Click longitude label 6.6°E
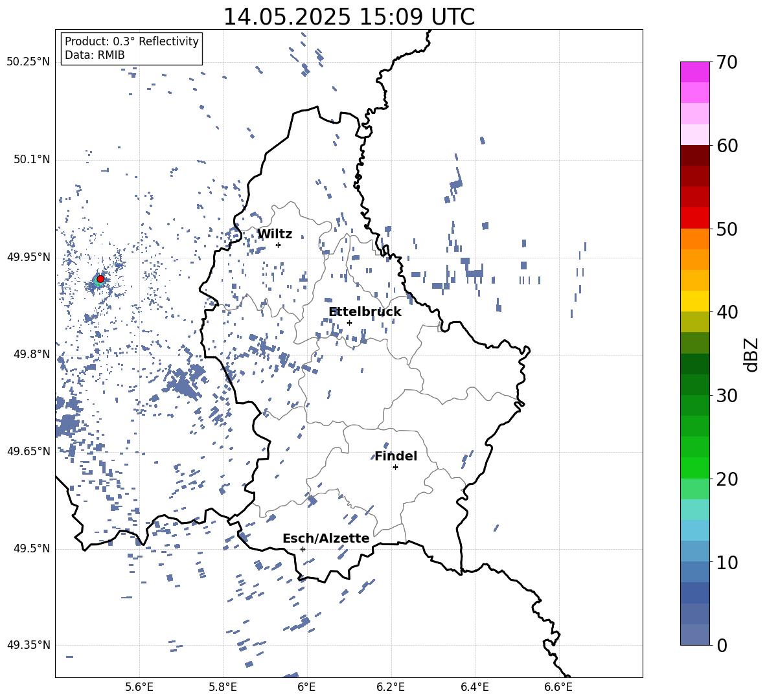This screenshot has width=767, height=700. (x=558, y=687)
